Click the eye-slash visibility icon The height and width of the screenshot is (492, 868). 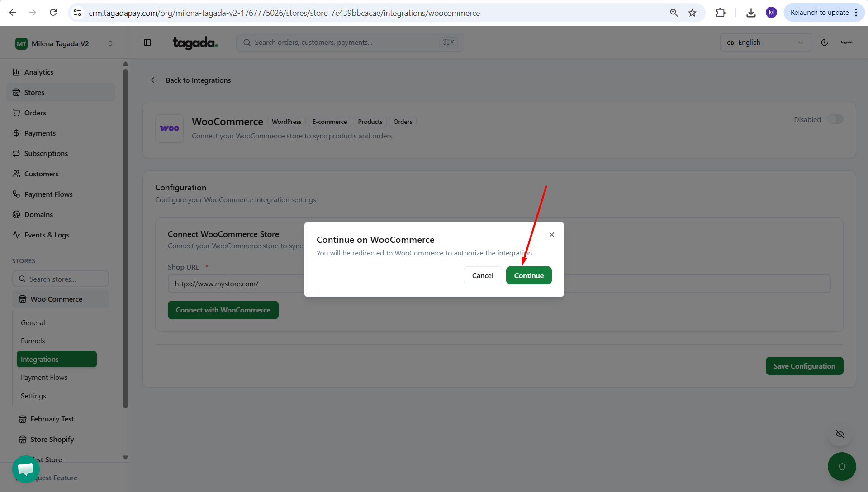(x=840, y=434)
